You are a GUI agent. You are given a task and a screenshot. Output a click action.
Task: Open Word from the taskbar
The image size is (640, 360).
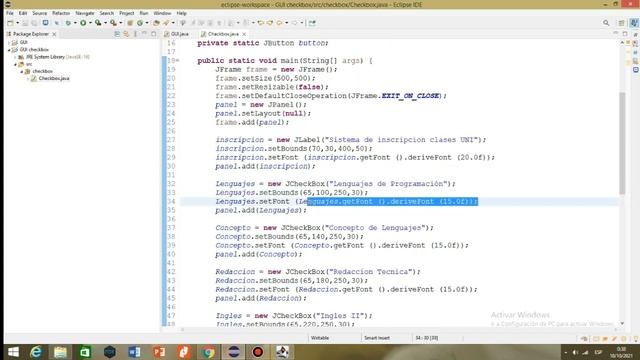click(134, 352)
